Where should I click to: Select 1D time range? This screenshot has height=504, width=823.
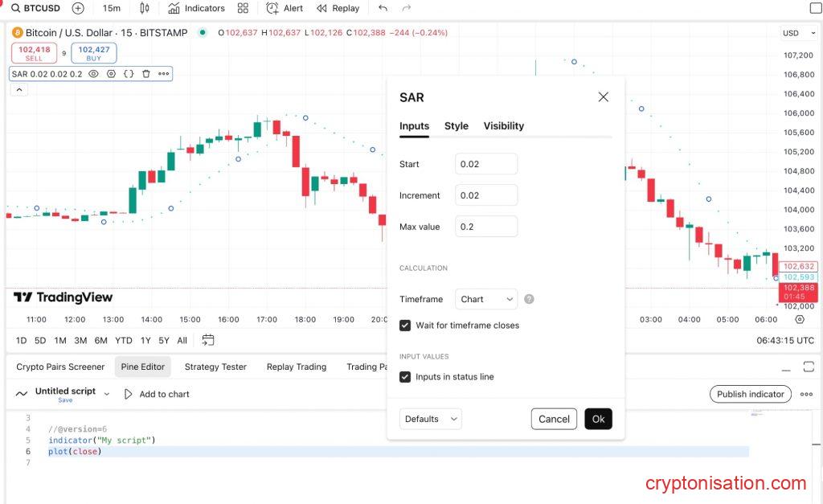tap(21, 340)
